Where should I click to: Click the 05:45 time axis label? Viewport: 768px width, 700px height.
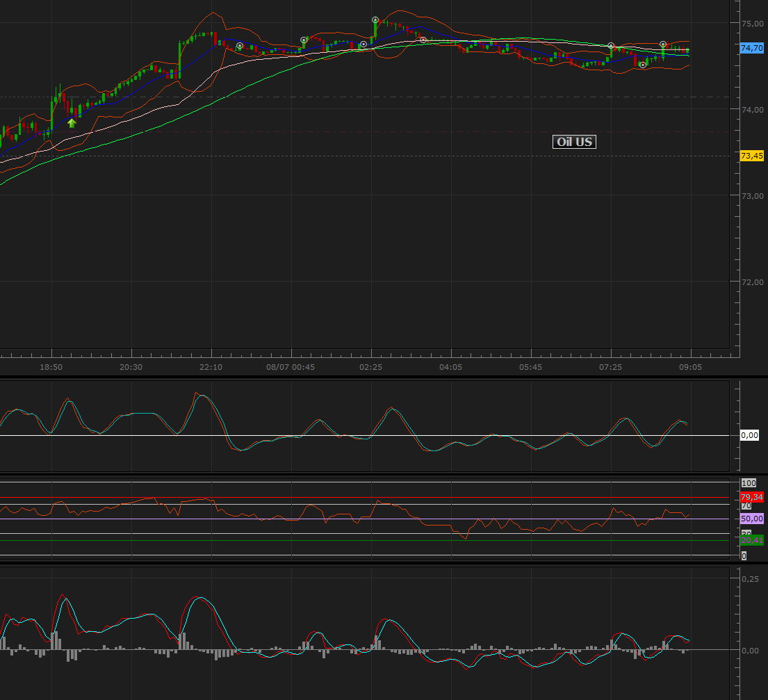pos(531,367)
